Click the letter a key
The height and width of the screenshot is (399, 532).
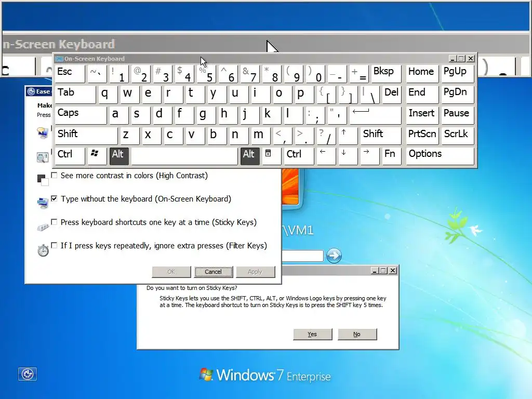point(119,115)
